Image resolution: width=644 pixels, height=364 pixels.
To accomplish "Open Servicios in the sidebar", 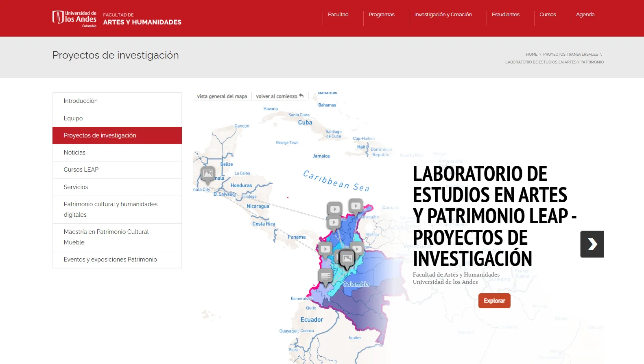I will tap(117, 187).
